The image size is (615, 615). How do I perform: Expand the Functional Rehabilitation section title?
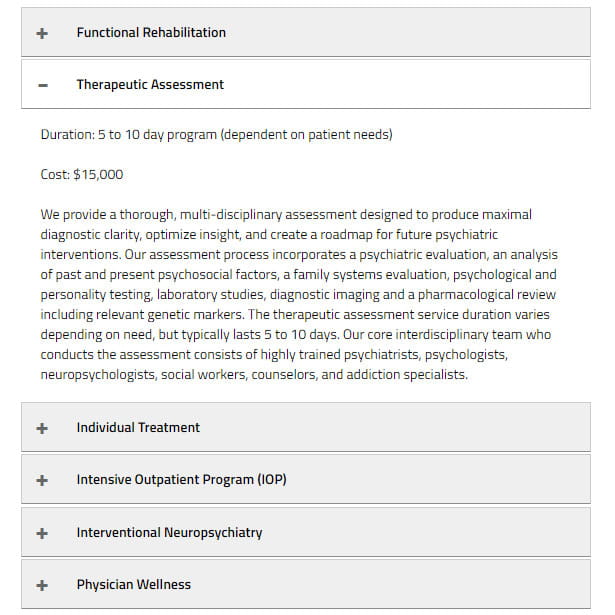(x=151, y=33)
